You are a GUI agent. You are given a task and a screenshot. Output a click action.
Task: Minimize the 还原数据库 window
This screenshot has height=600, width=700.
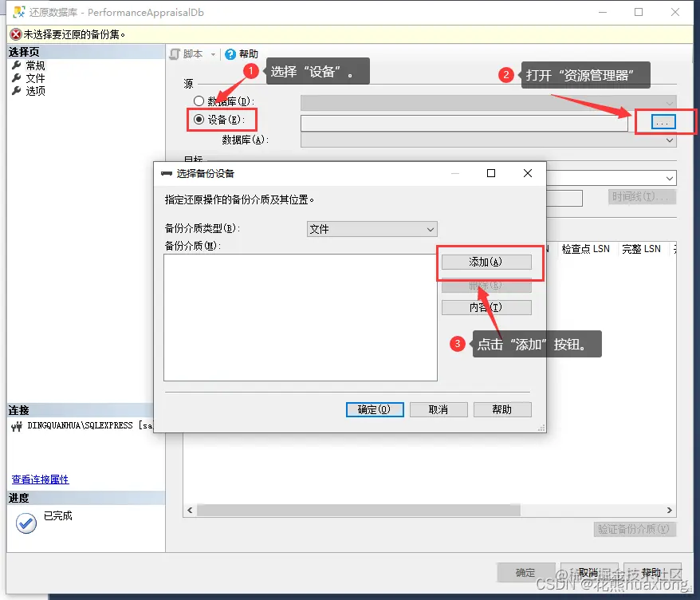tap(603, 12)
